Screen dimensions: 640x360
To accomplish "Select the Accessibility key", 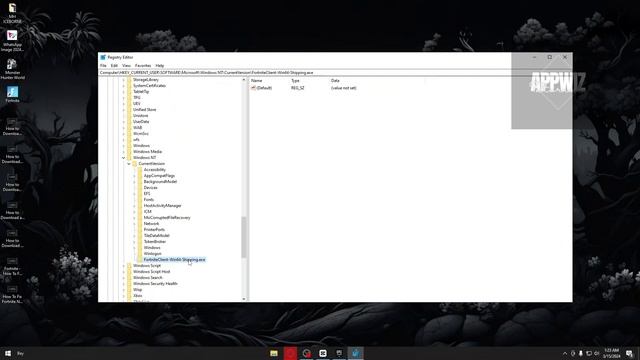I will coord(155,170).
